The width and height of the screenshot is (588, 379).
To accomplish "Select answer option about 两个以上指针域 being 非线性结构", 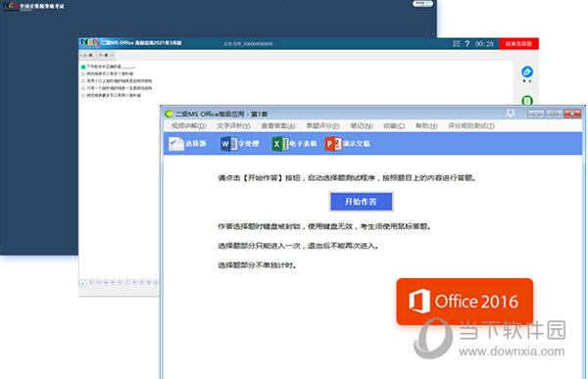I will [x=117, y=81].
